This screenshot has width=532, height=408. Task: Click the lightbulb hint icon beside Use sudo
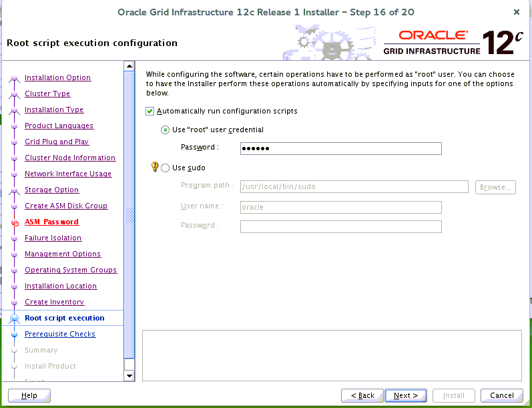(x=156, y=168)
